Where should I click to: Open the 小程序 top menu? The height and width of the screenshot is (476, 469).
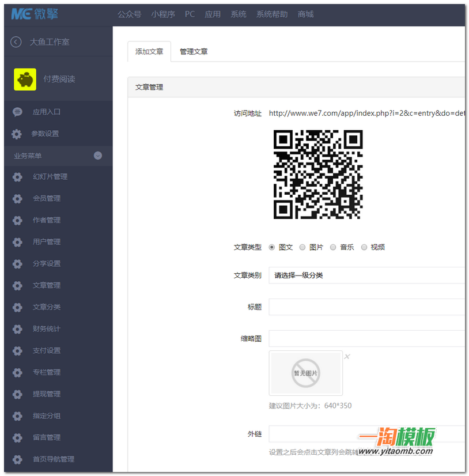point(163,14)
